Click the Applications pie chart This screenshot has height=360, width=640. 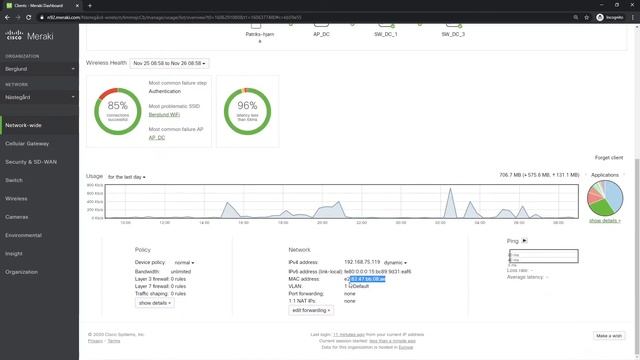click(x=605, y=198)
